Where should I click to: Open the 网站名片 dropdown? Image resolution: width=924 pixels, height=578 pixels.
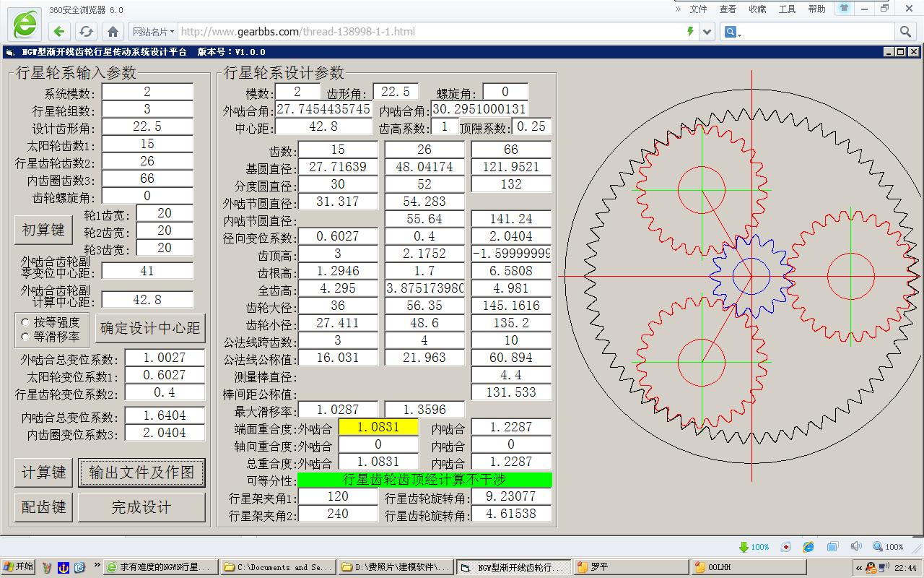pyautogui.click(x=153, y=31)
